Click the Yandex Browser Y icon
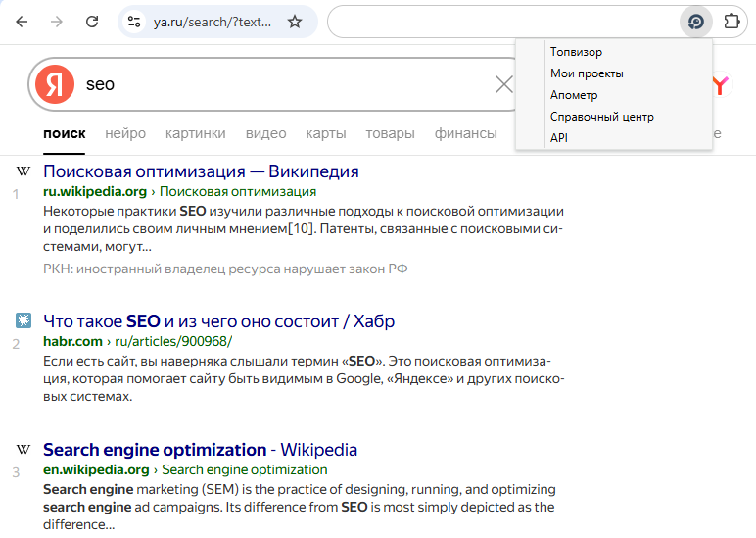 pyautogui.click(x=721, y=85)
